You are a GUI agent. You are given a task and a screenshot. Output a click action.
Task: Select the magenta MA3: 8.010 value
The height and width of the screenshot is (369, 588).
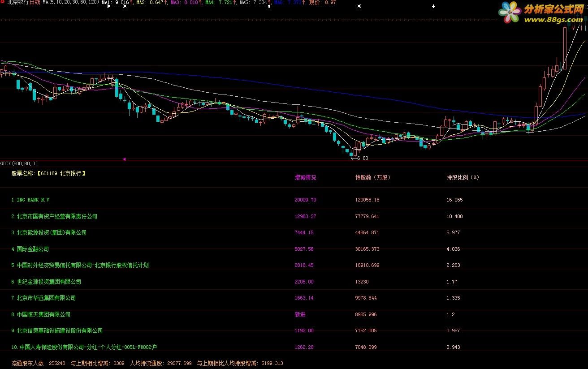[x=186, y=2]
